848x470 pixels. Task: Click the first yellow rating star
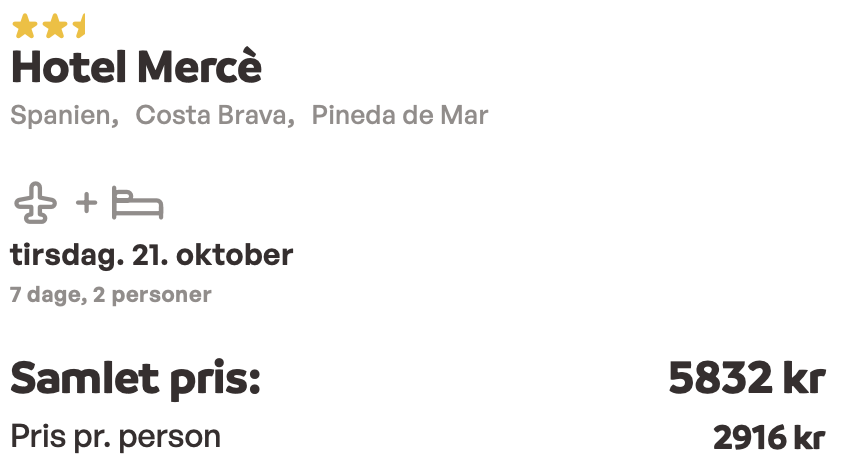click(x=25, y=27)
